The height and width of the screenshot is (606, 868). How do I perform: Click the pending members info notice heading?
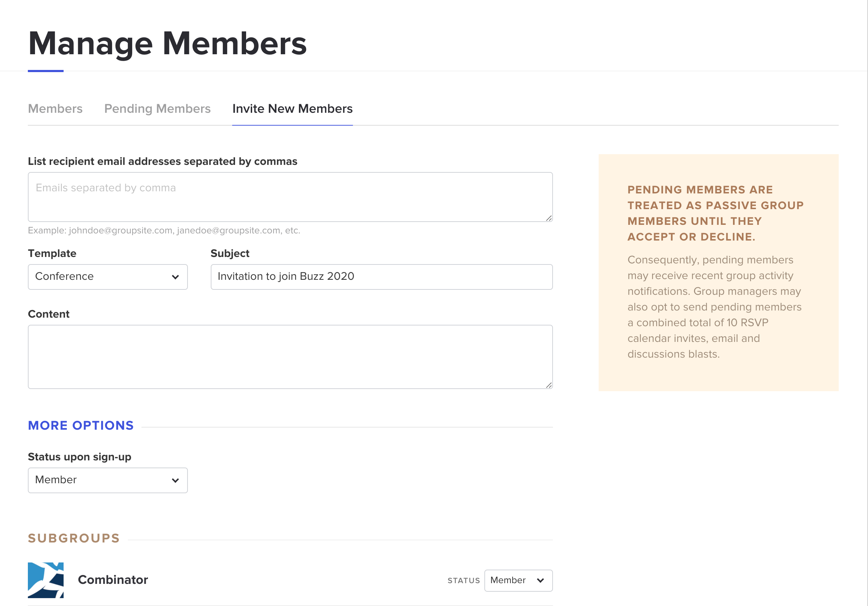(715, 213)
